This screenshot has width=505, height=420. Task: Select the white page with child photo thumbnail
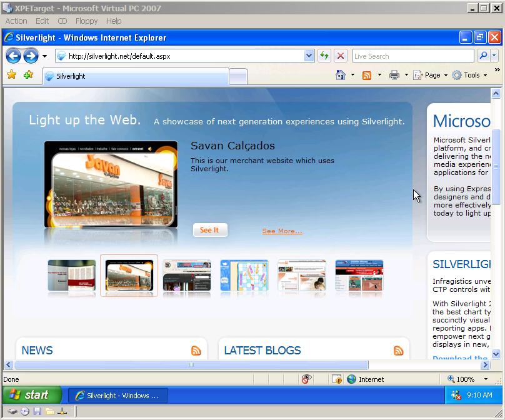pyautogui.click(x=302, y=276)
